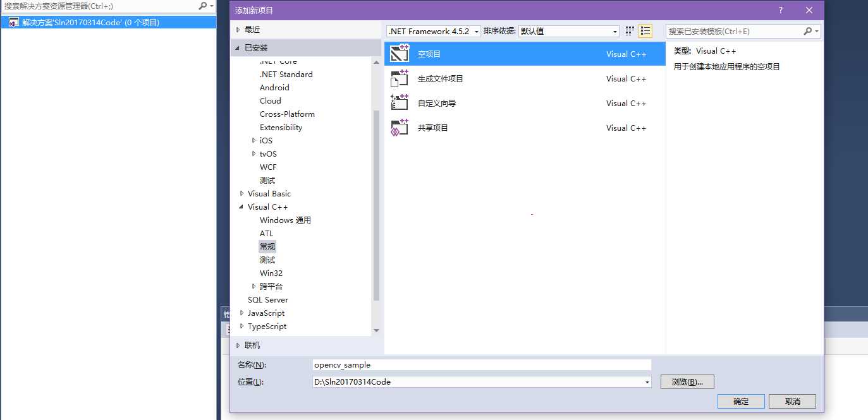Select Win32 under Visual C++
Screen dimensions: 868x420
coord(271,273)
